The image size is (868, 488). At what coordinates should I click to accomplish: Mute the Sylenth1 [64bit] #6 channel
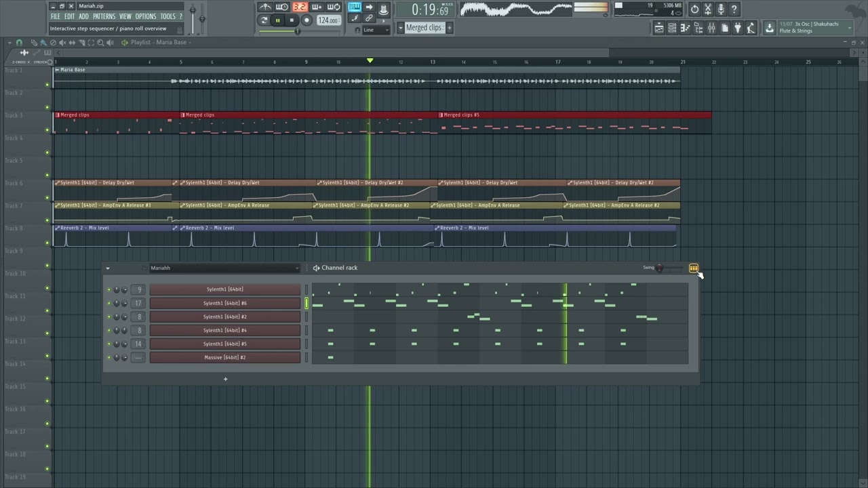108,303
